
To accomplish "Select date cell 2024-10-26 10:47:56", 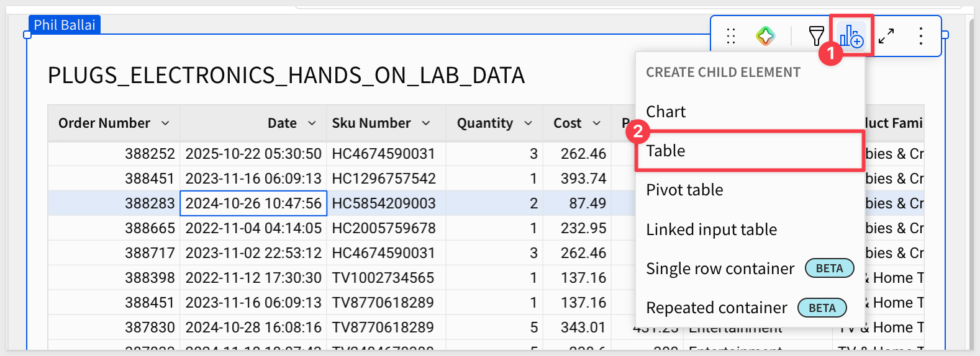I will tap(253, 203).
